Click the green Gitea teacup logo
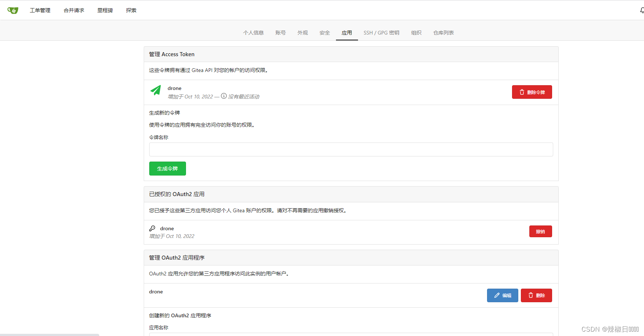Screen dimensions: 644x336 click(13, 10)
